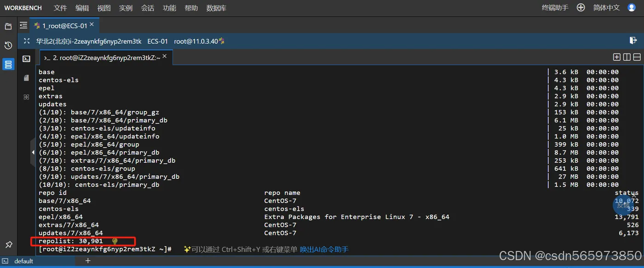
Task: Select the 2. root@iZ2zeaynkfg6nyp2rem3tkZ terminal tab
Action: coord(106,57)
